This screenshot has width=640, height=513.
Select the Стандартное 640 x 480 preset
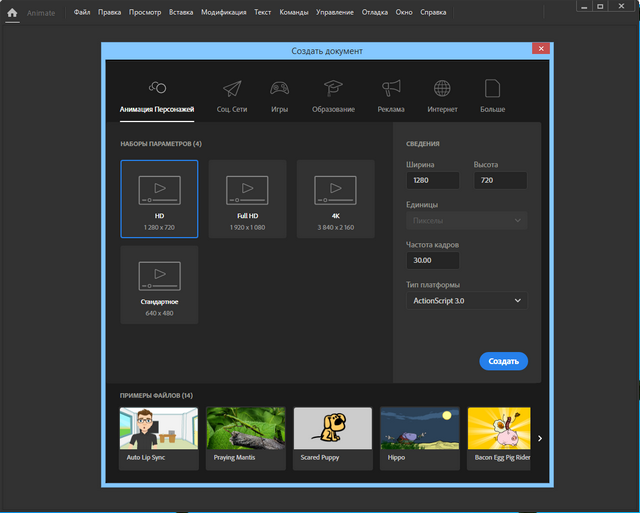pos(159,284)
